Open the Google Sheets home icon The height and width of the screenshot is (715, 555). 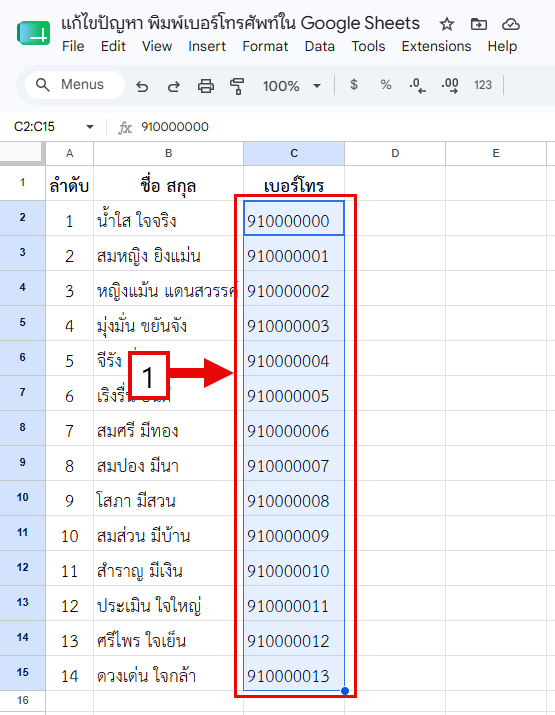click(x=33, y=33)
